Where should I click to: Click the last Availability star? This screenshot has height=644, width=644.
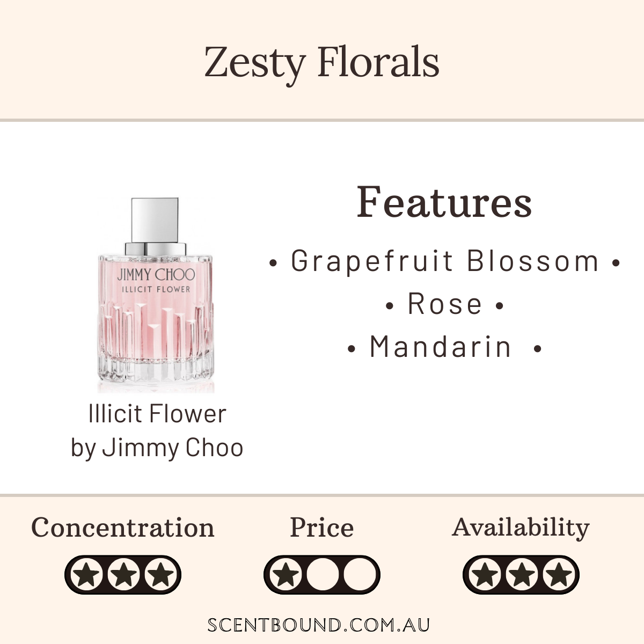click(557, 575)
